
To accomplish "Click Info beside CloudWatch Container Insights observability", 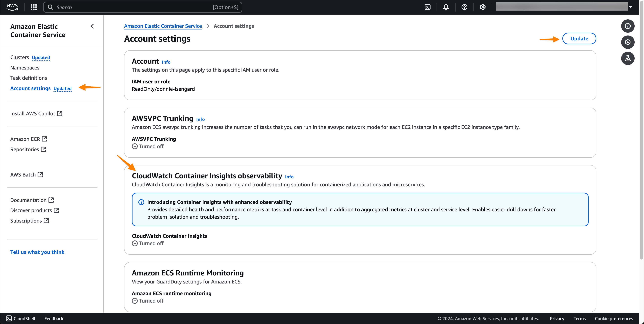I will click(x=289, y=177).
